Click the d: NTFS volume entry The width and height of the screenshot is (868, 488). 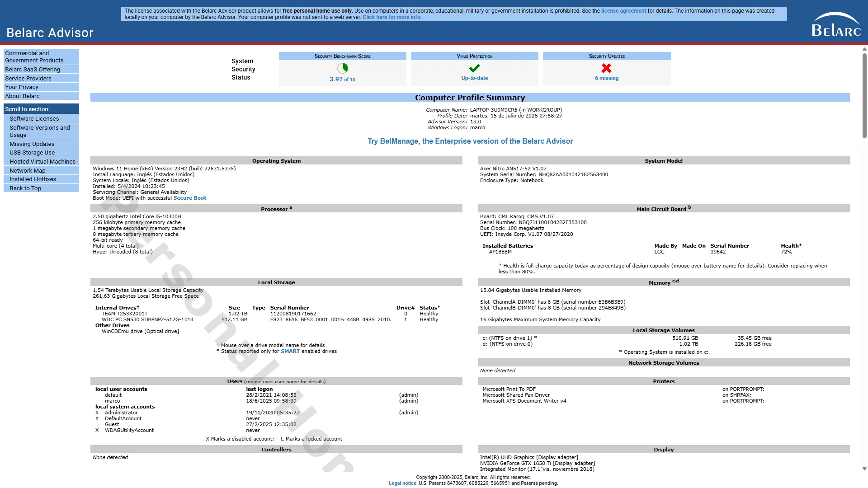coord(507,344)
